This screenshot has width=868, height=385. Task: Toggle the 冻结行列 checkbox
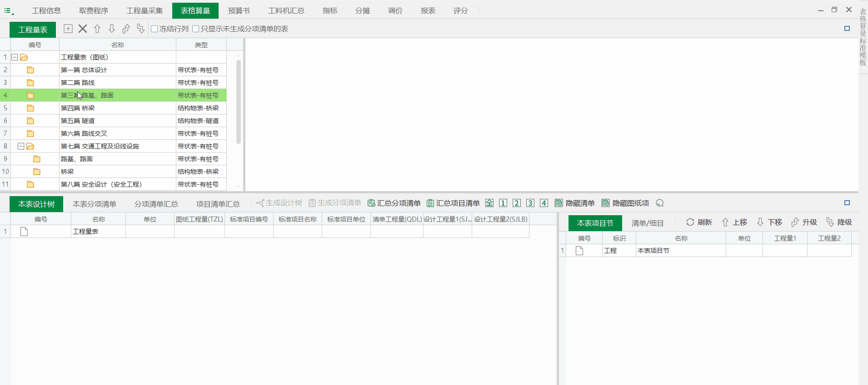pos(155,29)
